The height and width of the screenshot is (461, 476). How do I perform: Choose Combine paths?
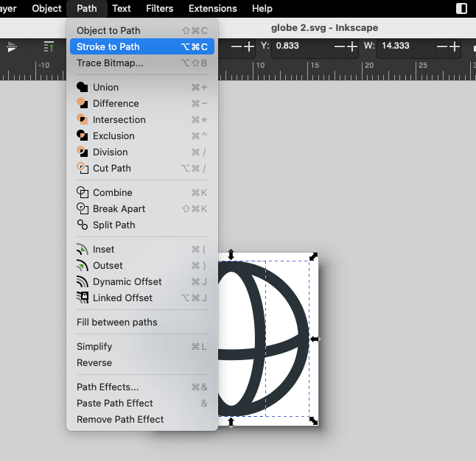[142, 192]
